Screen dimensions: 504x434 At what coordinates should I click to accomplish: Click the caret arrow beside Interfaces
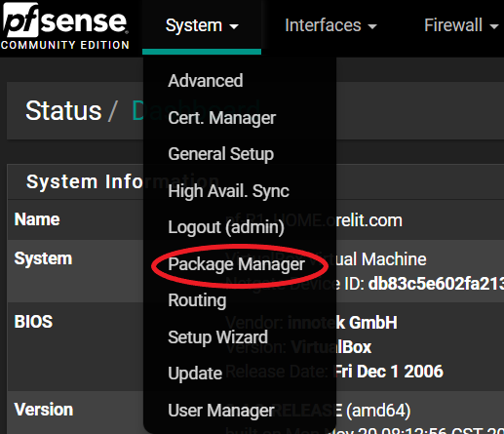[x=372, y=26]
